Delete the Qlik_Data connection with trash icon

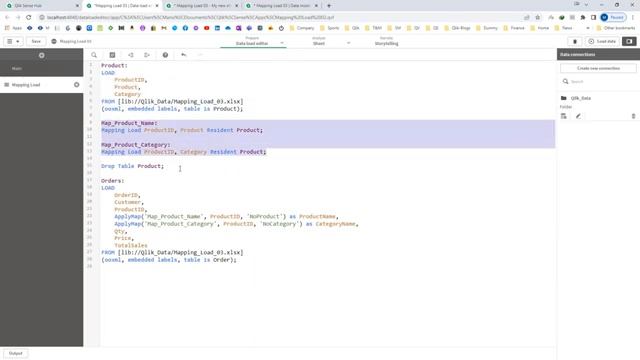(x=633, y=116)
